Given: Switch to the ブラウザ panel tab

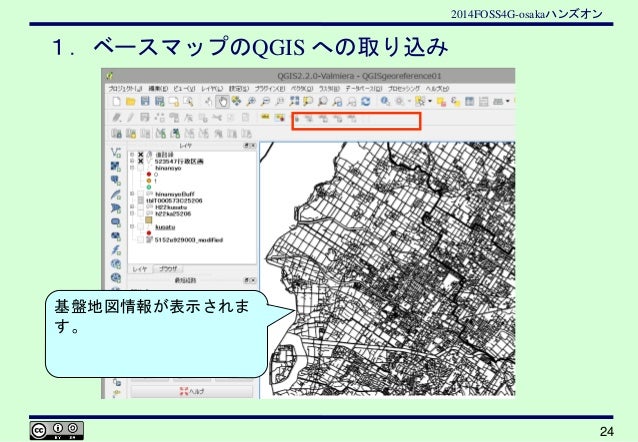Looking at the screenshot, I should tap(168, 269).
